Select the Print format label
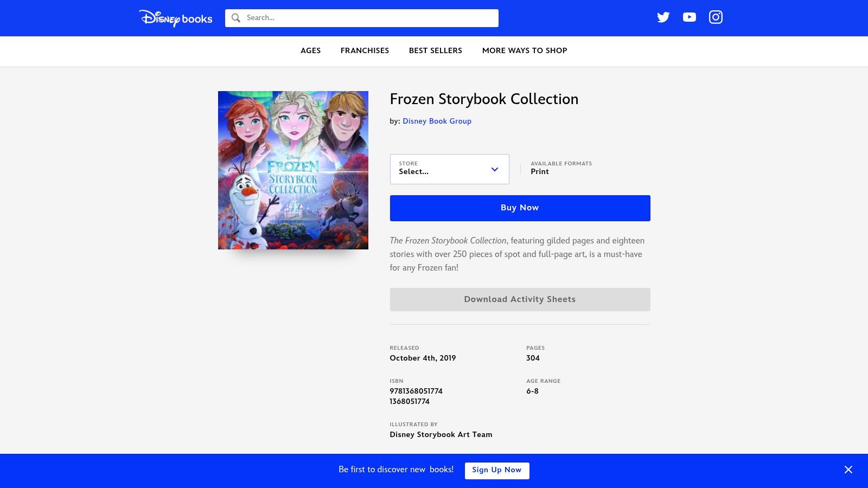Image resolution: width=868 pixels, height=488 pixels. click(x=539, y=172)
